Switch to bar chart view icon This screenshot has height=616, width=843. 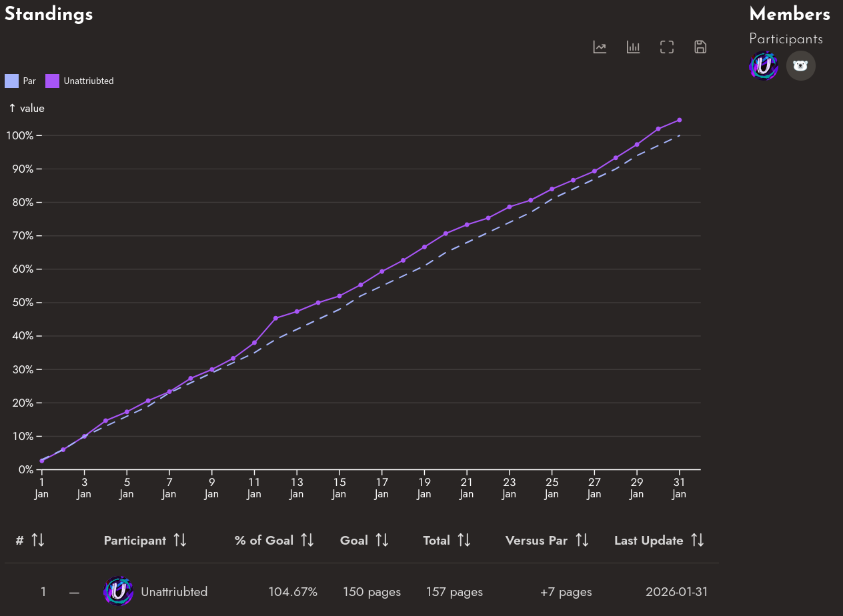[x=633, y=47]
